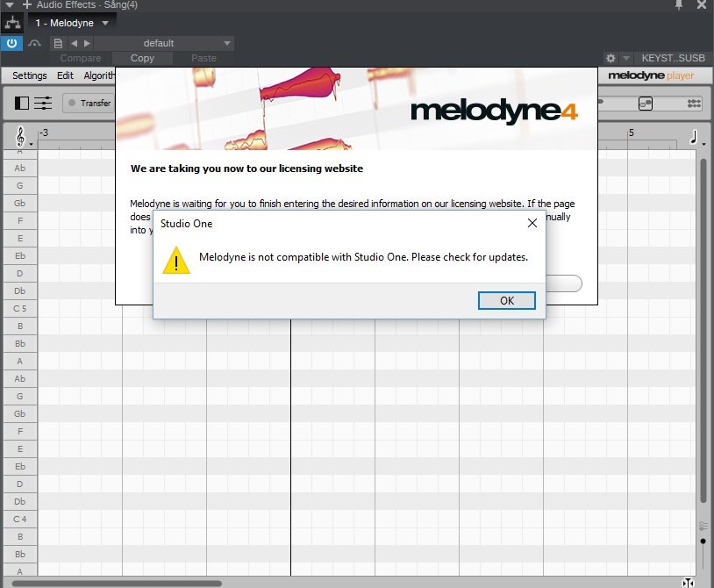
Task: Click the Transfer button in Melodyne
Action: pos(89,104)
